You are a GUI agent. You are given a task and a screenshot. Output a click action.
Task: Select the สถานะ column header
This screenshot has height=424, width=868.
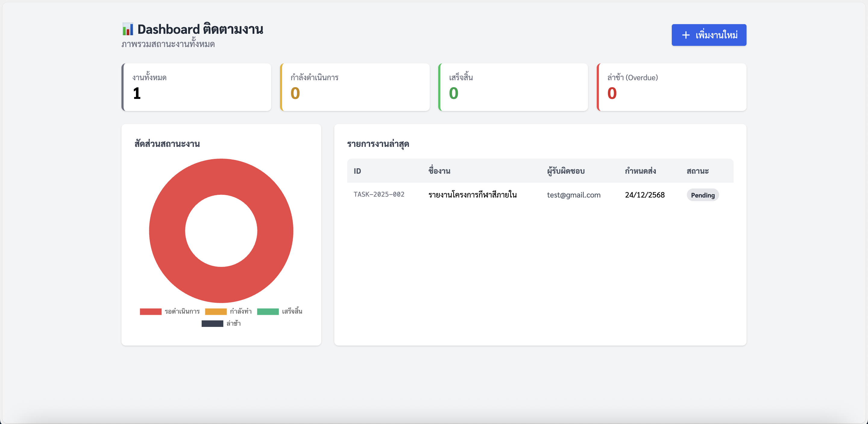[x=697, y=171]
